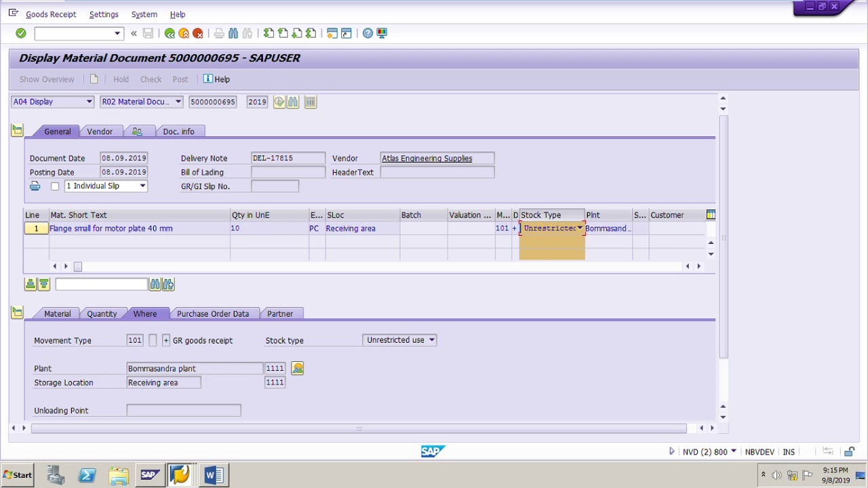The height and width of the screenshot is (488, 868).
Task: Toggle the print checkbox beside Individual Slip
Action: tap(55, 186)
